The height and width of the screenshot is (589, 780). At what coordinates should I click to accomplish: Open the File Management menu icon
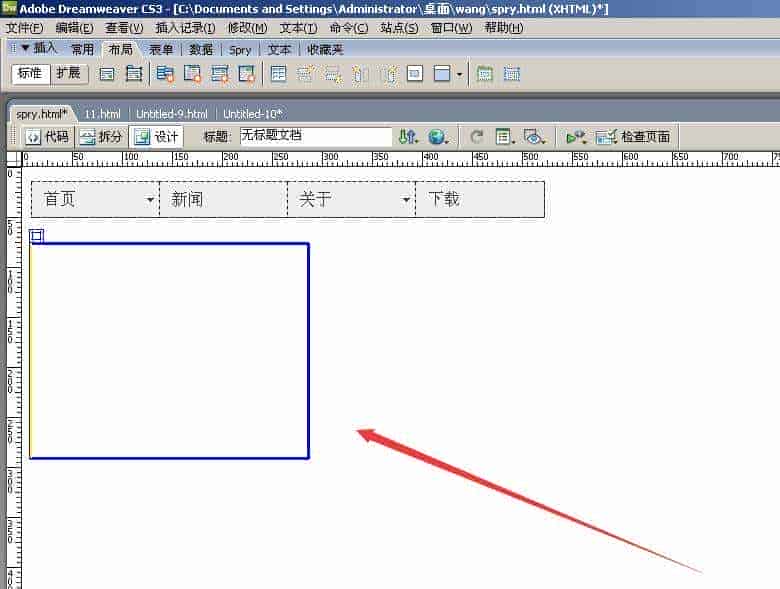(x=408, y=136)
